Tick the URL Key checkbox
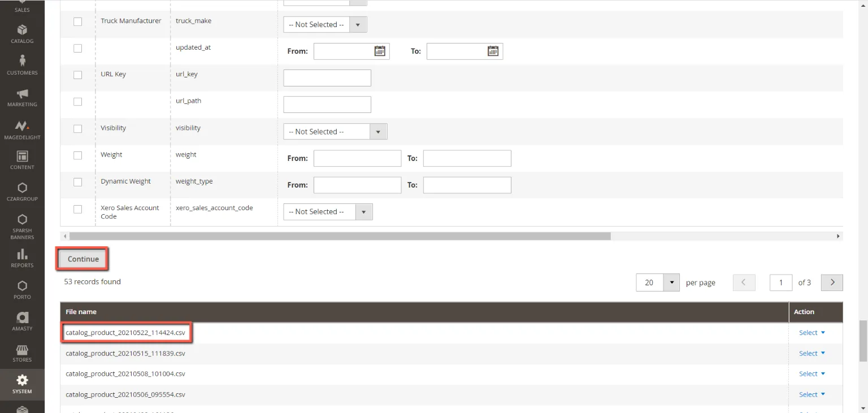Viewport: 868px width, 413px height. coord(77,75)
